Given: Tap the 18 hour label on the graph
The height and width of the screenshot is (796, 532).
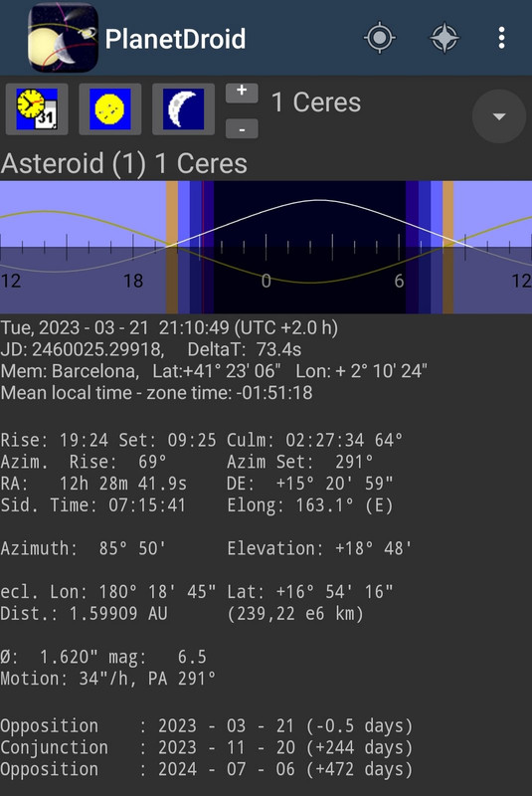Looking at the screenshot, I should (133, 281).
